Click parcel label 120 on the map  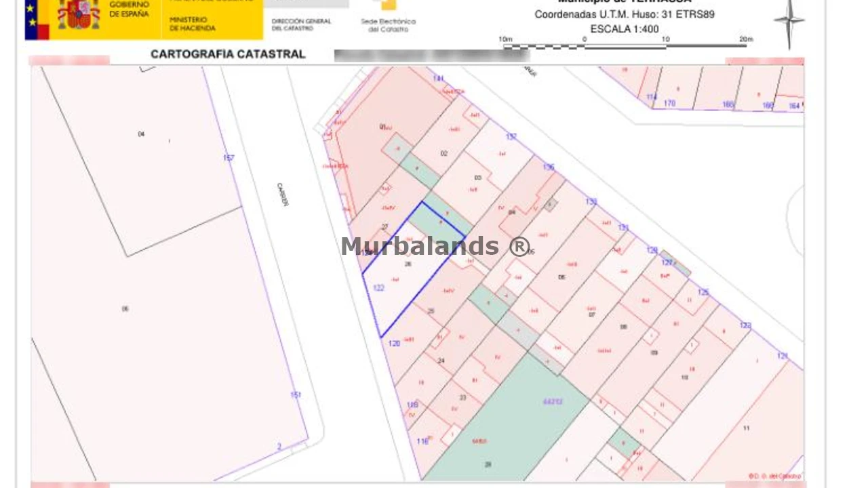point(394,343)
